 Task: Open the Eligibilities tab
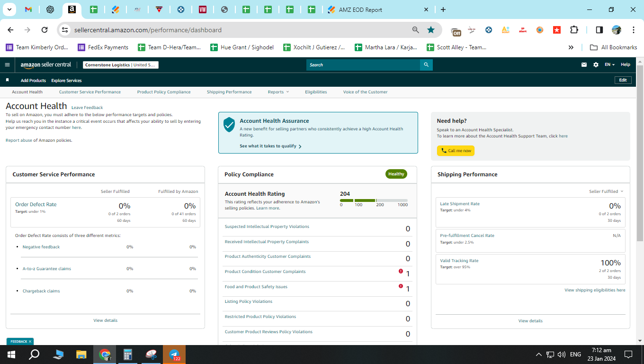(316, 92)
